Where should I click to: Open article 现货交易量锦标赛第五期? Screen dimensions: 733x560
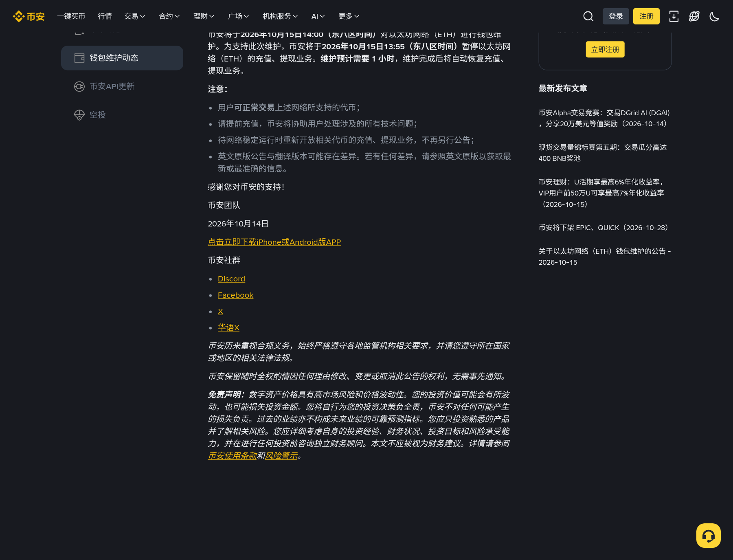[x=603, y=153]
